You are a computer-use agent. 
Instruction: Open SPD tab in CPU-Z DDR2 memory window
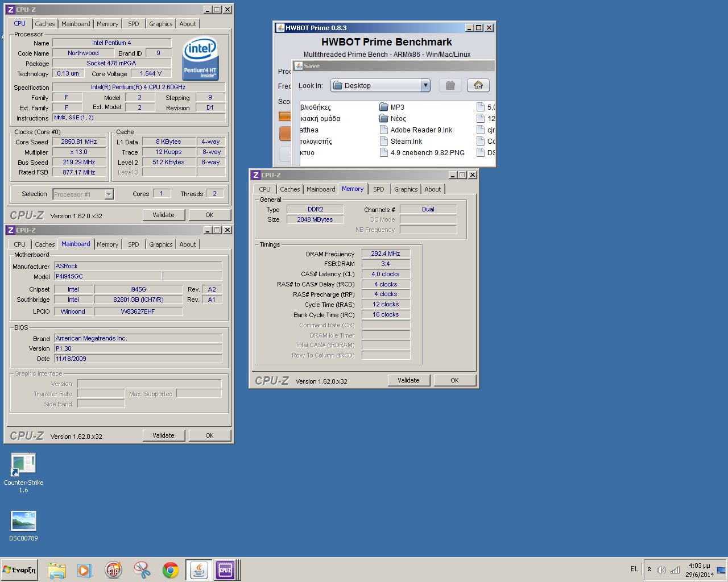click(379, 189)
